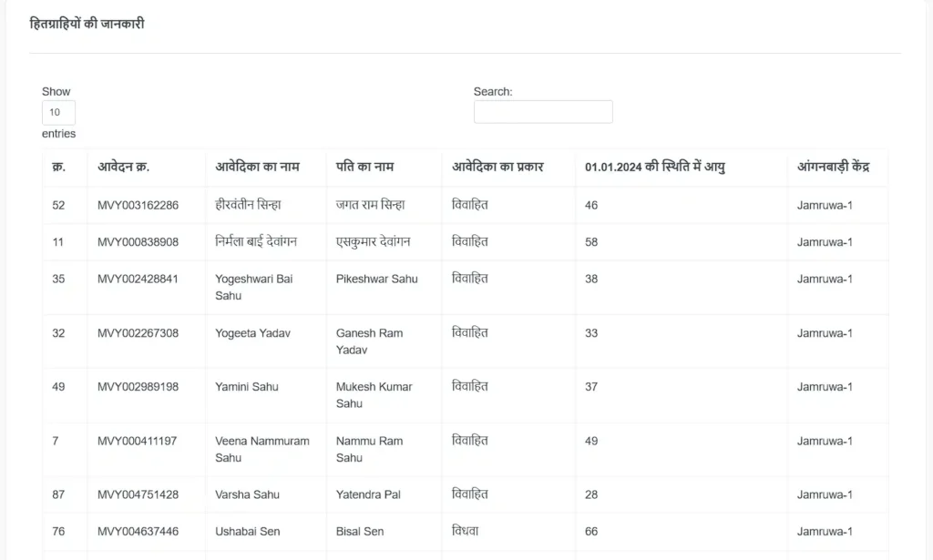Click the विधवा type cell
Image resolution: width=933 pixels, height=560 pixels.
pyautogui.click(x=466, y=531)
